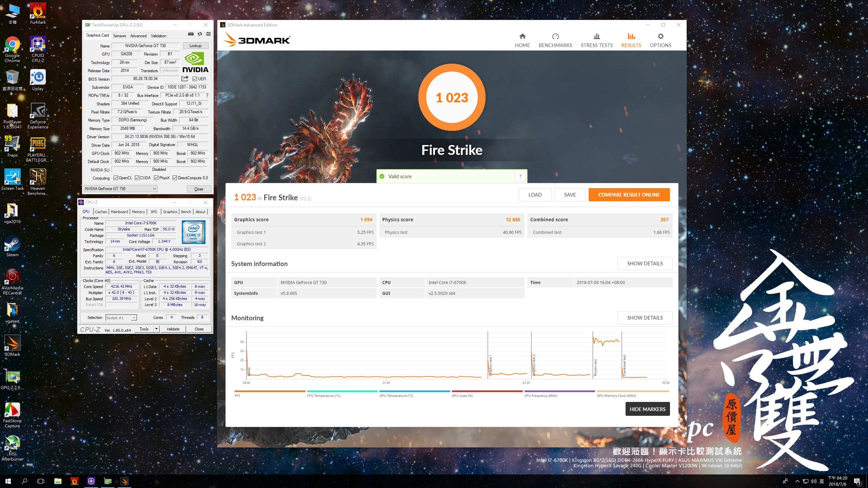Click the Bus Interface question mark icon
The width and height of the screenshot is (868, 488).
click(207, 95)
